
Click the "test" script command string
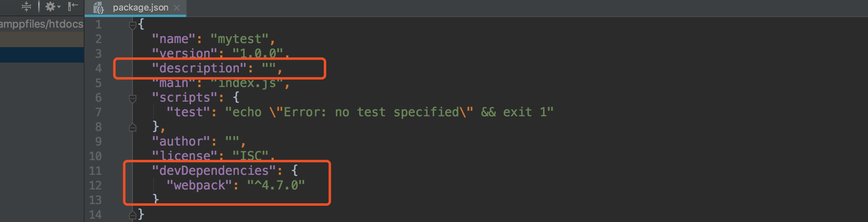coord(389,112)
